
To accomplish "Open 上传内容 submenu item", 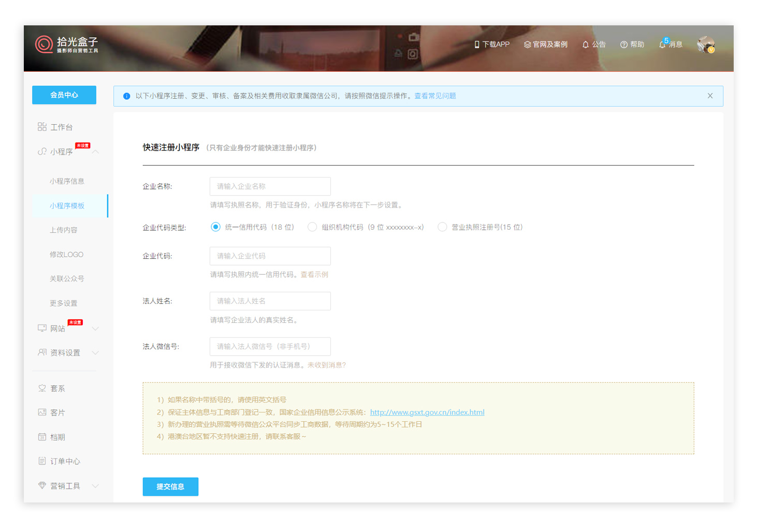I will [x=63, y=230].
